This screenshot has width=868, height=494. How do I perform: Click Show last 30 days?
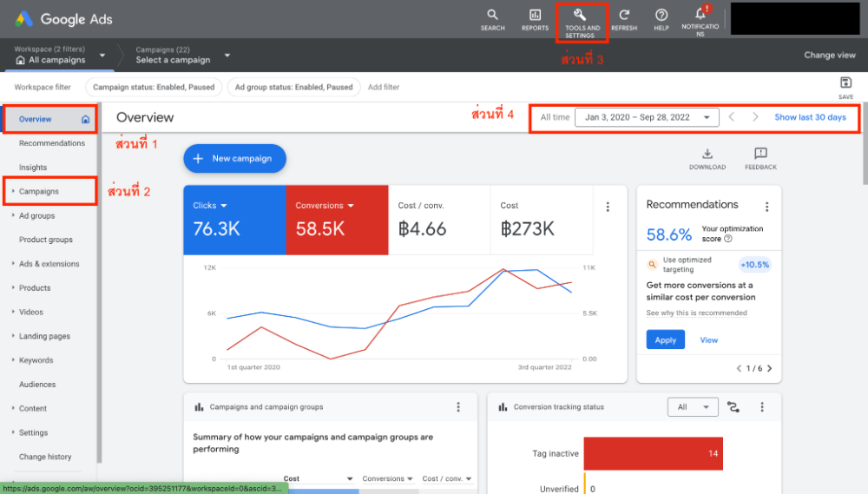pyautogui.click(x=811, y=117)
